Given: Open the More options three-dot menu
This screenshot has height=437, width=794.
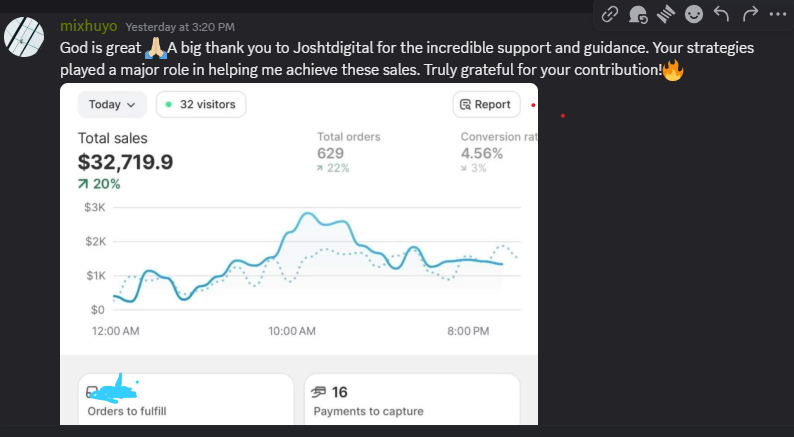Looking at the screenshot, I should [x=777, y=13].
